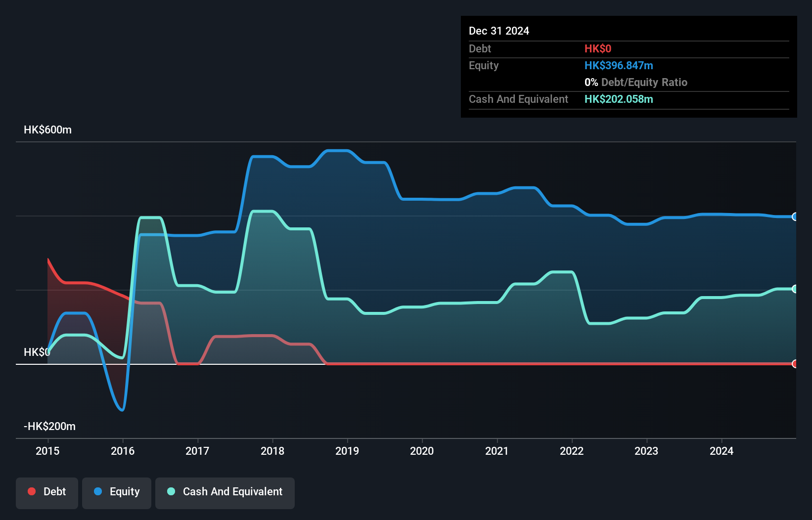This screenshot has width=812, height=520.
Task: Click the 2018 x-axis label
Action: 272,451
